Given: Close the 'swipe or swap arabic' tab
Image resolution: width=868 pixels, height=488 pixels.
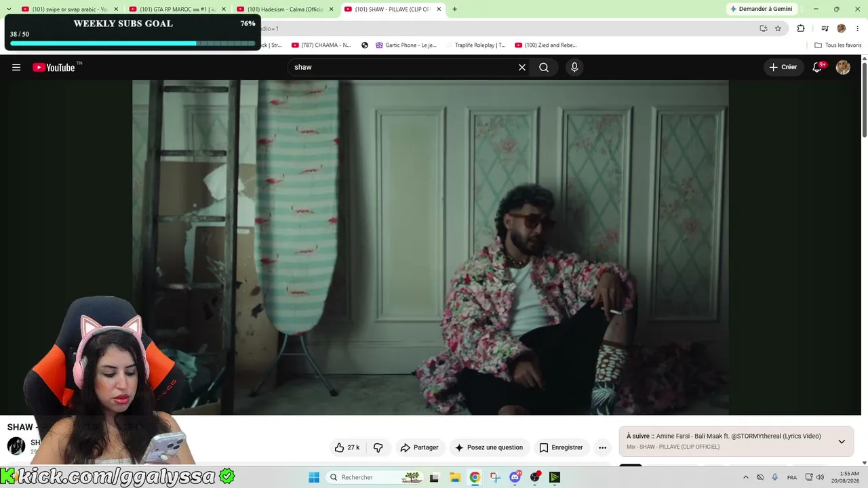Looking at the screenshot, I should [x=116, y=9].
